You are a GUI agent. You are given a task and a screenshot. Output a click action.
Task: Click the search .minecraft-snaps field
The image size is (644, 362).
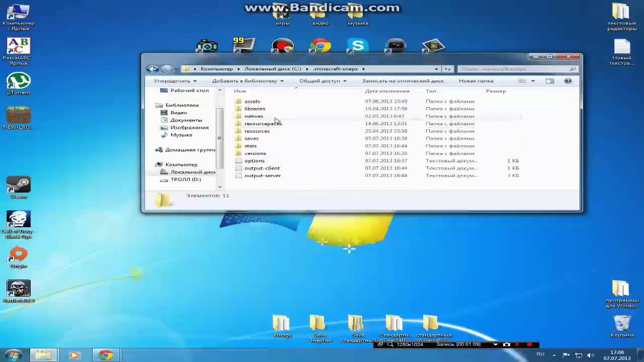tap(517, 69)
